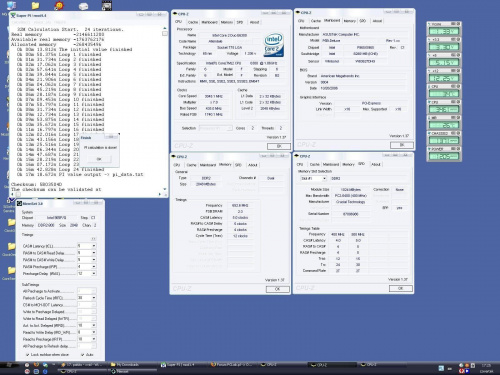Open the white drive desktop icon
This screenshot has height=375, width=500.
[83, 6]
